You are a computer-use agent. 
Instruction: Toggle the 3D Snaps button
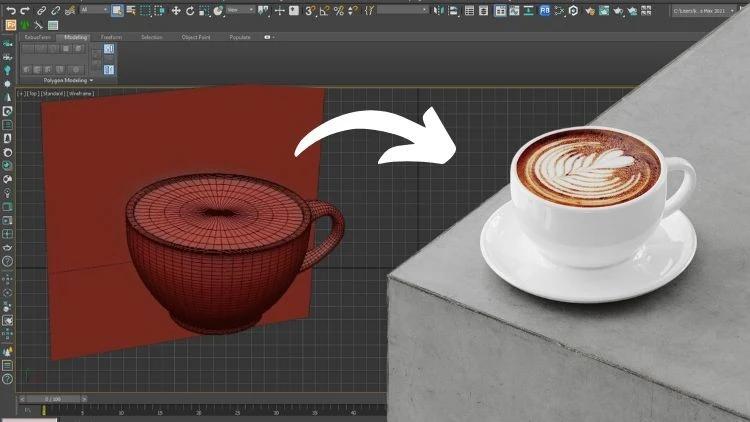pyautogui.click(x=310, y=10)
